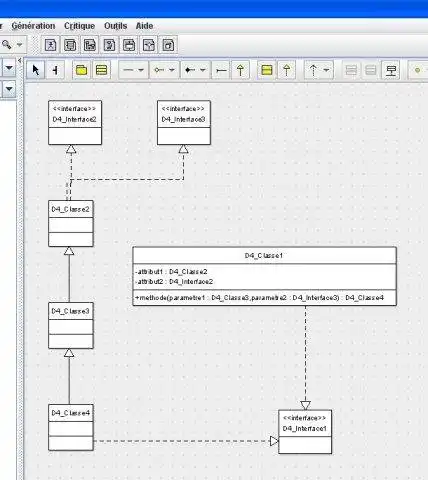
Task: Select the new Class tool
Action: click(x=101, y=70)
